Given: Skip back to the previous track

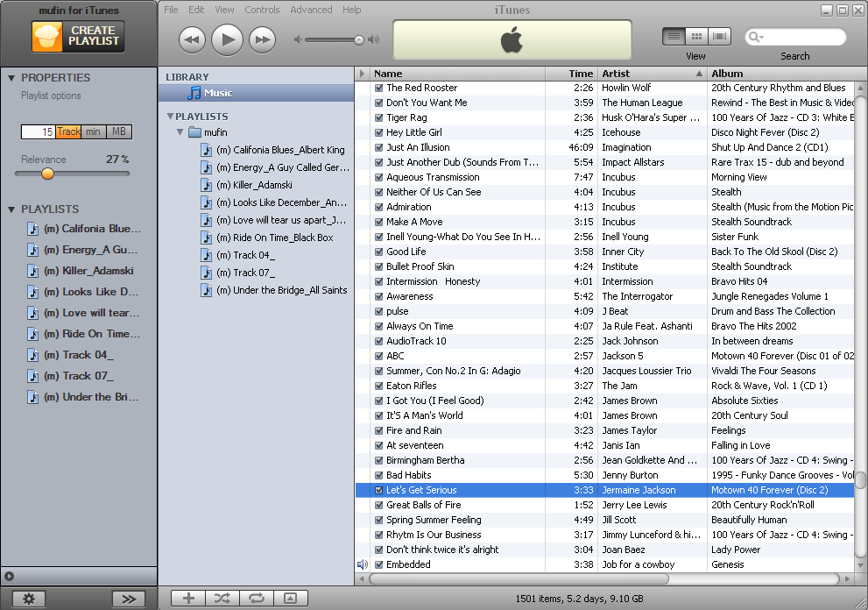Looking at the screenshot, I should tap(192, 40).
